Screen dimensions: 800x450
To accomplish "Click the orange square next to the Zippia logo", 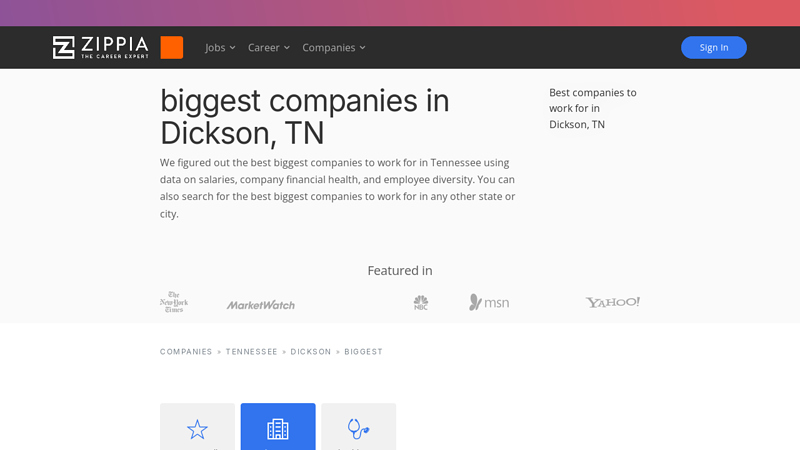I will (172, 47).
